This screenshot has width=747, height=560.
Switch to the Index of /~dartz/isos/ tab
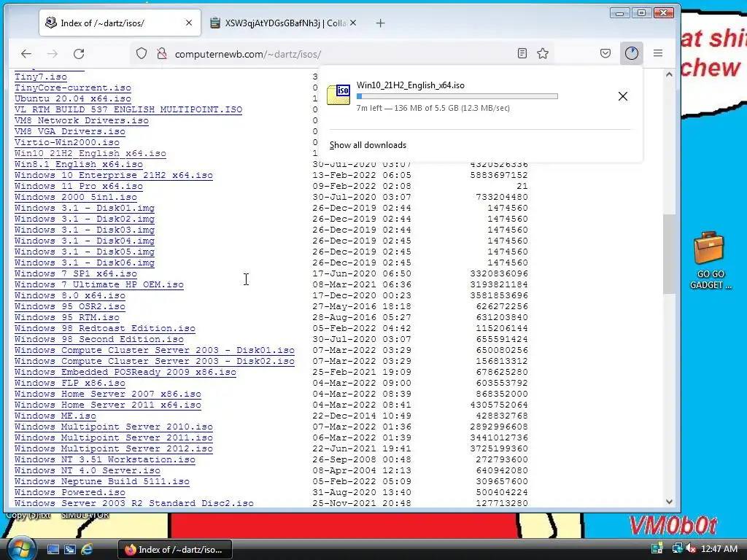(120, 23)
